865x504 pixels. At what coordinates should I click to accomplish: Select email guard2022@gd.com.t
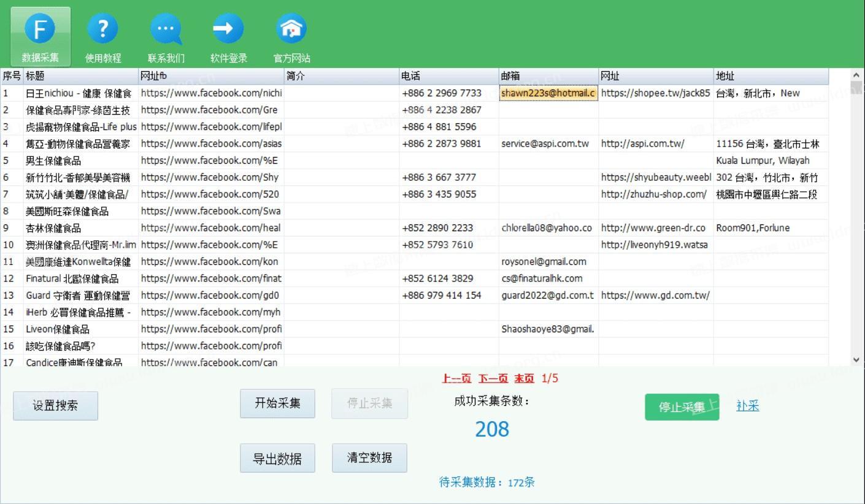pos(549,296)
